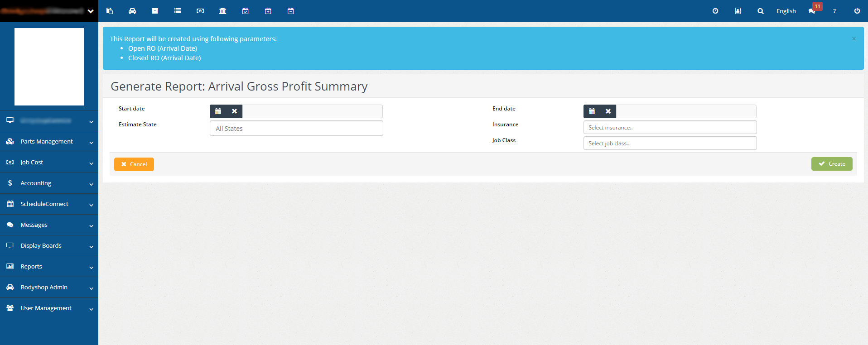Open Start date calendar picker
The image size is (868, 345).
tap(218, 111)
